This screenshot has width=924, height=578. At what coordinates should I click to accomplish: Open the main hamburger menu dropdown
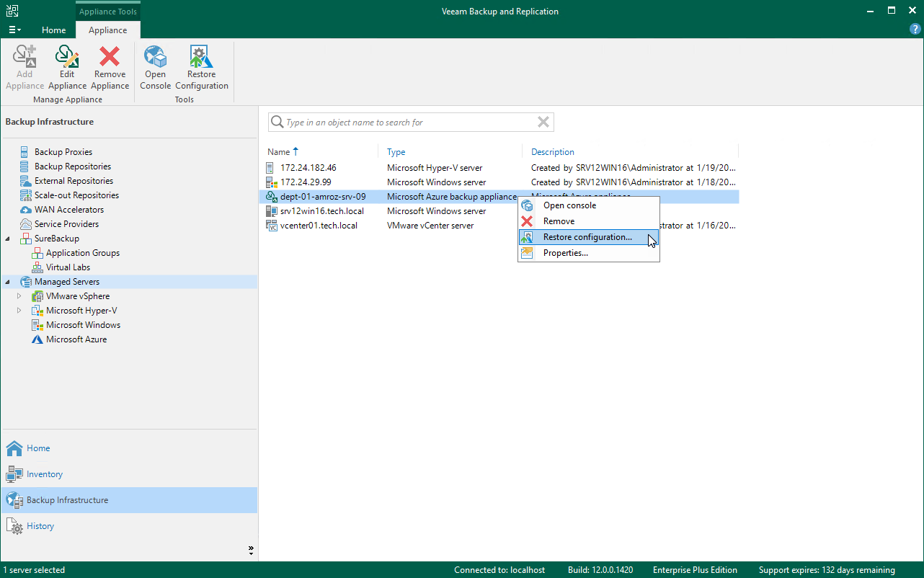click(14, 30)
